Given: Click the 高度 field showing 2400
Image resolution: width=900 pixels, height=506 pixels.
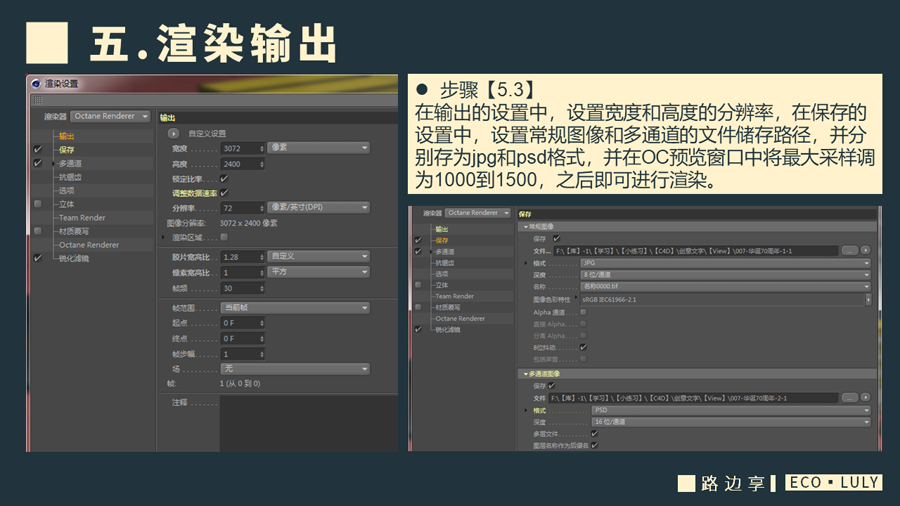Looking at the screenshot, I should (x=239, y=164).
